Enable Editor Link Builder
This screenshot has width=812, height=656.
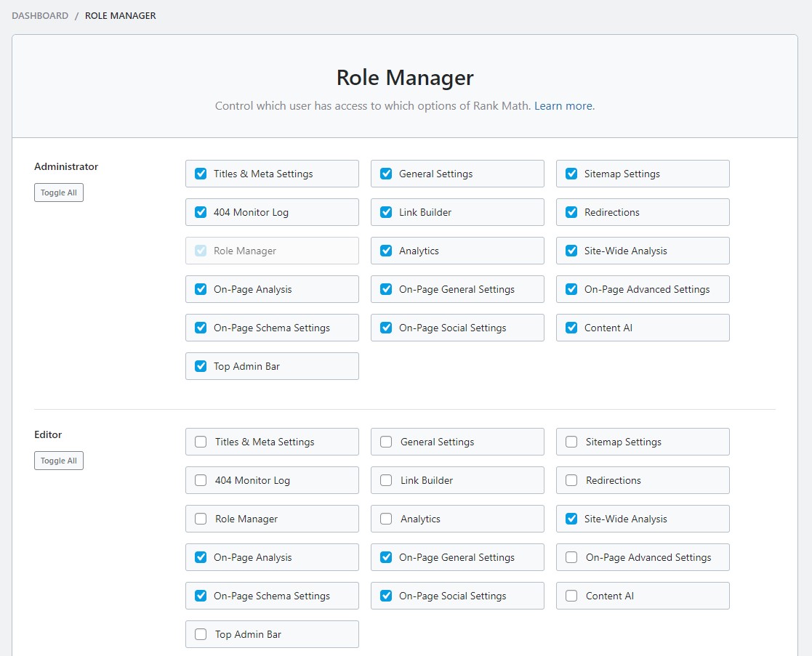(x=386, y=480)
